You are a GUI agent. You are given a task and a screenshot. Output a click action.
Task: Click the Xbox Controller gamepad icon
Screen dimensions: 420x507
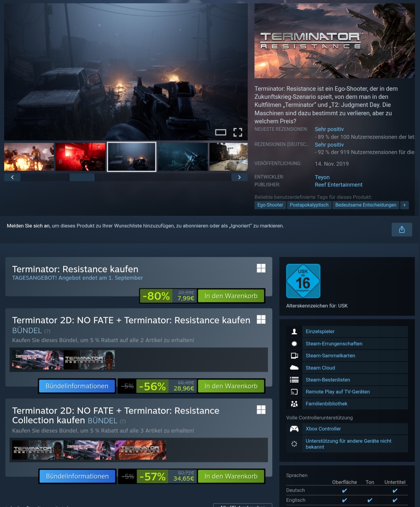coord(294,429)
